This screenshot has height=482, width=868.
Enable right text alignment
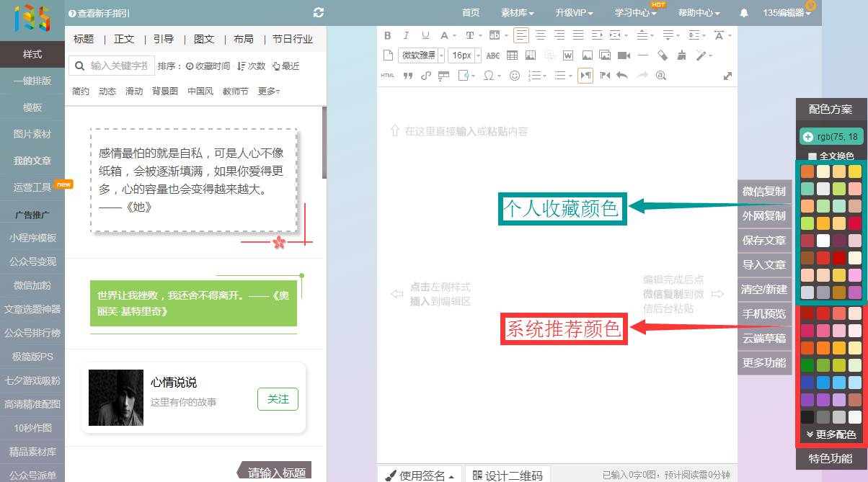pyautogui.click(x=559, y=35)
